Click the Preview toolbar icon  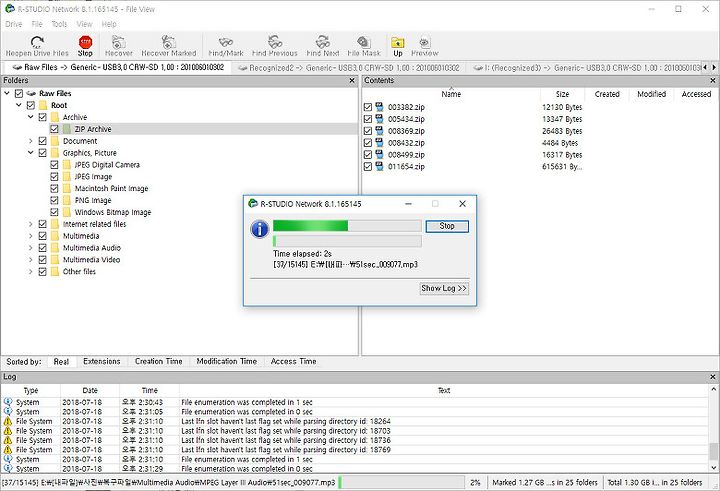tap(425, 42)
